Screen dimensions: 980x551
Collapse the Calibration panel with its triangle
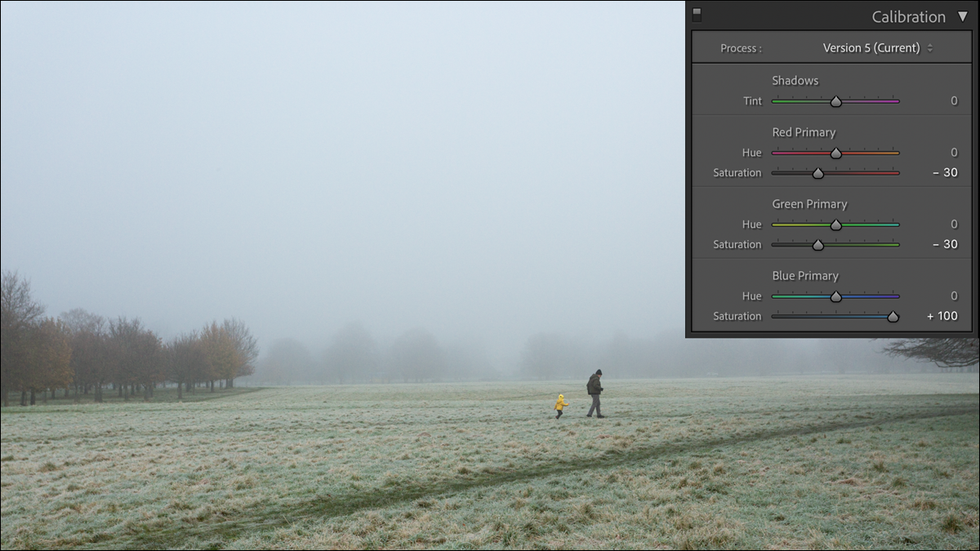pos(962,16)
